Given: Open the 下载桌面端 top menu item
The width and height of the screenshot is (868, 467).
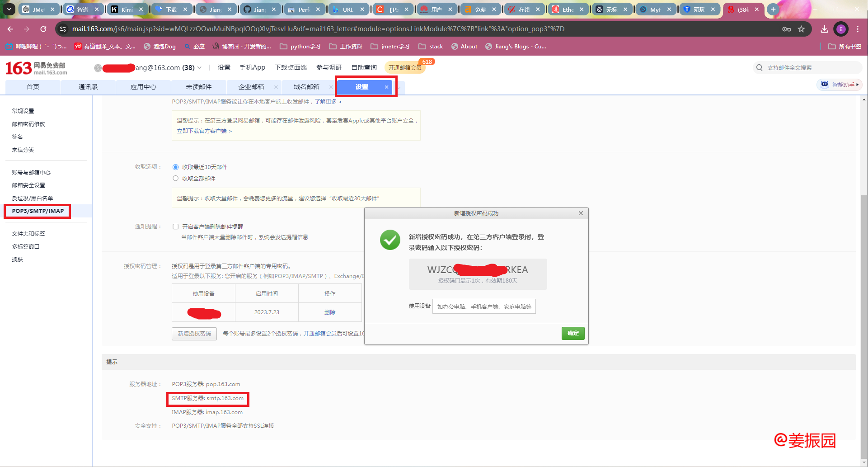Looking at the screenshot, I should click(291, 68).
